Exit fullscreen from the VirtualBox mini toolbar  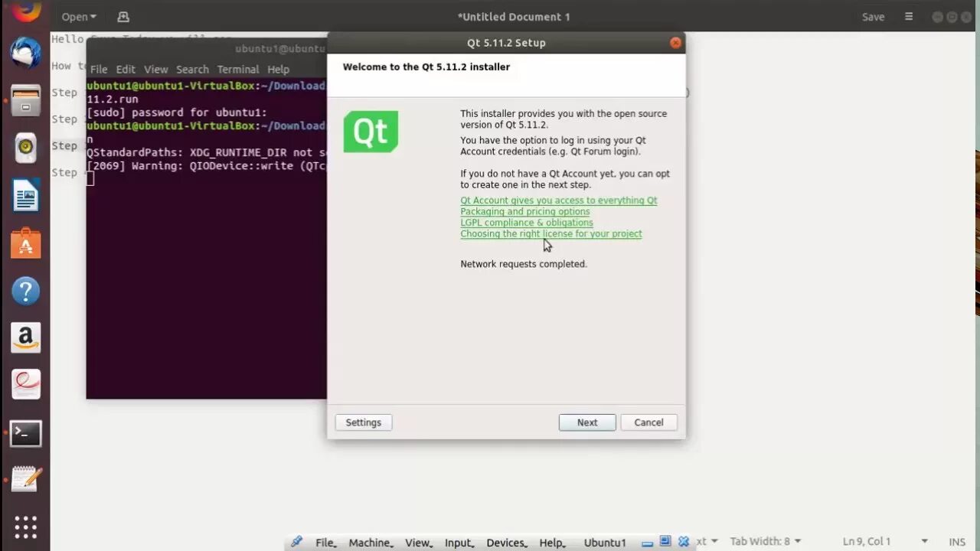click(665, 542)
